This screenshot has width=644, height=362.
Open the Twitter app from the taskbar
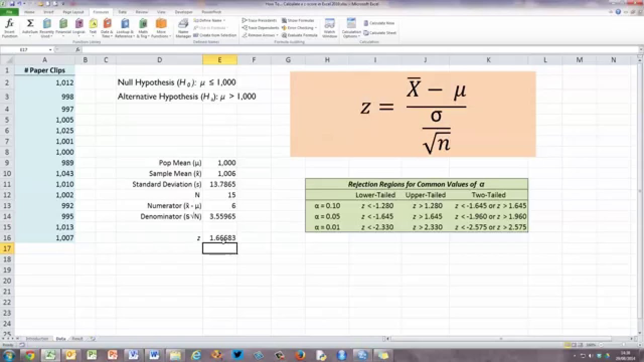(x=238, y=355)
